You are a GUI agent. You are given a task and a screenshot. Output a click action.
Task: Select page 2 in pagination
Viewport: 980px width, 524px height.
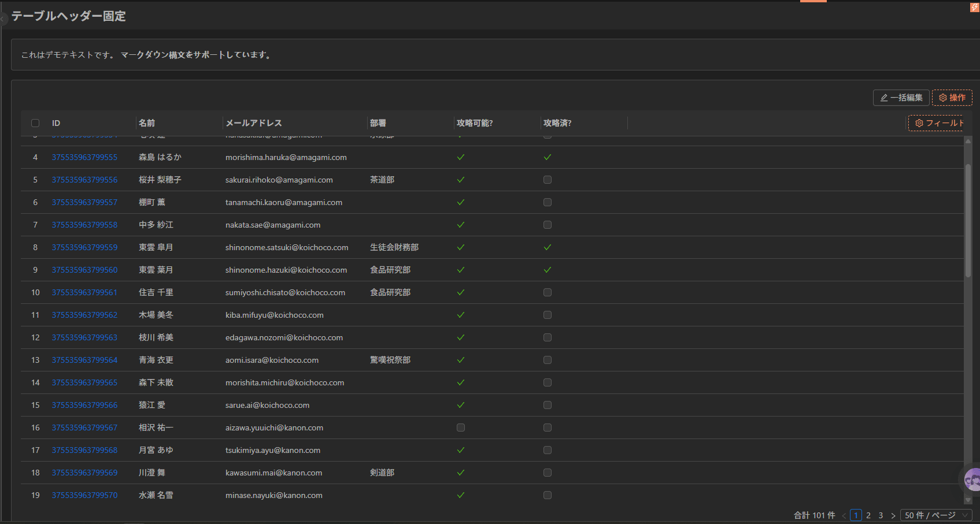(868, 515)
